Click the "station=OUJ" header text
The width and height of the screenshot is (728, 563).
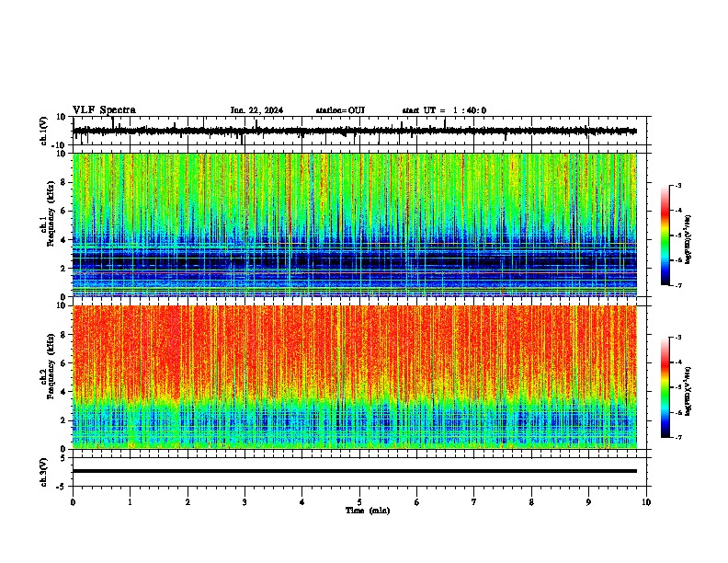click(340, 110)
